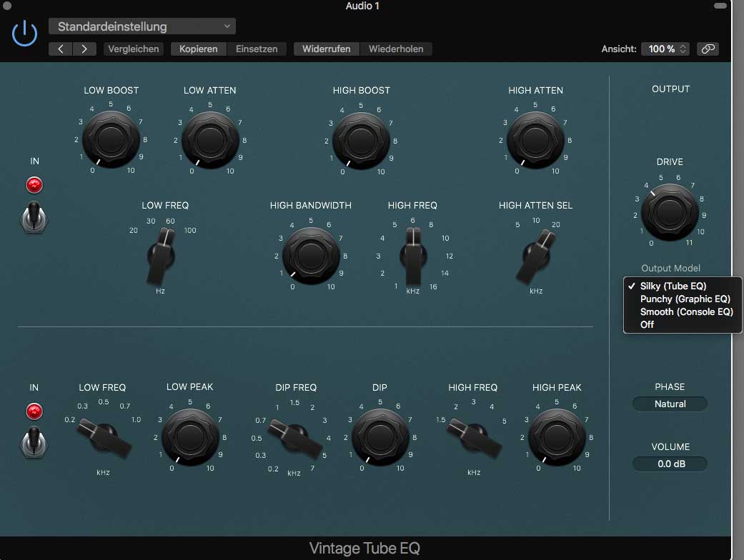Choose Smooth (Console EQ) from menu
The width and height of the screenshot is (744, 560).
(x=686, y=312)
